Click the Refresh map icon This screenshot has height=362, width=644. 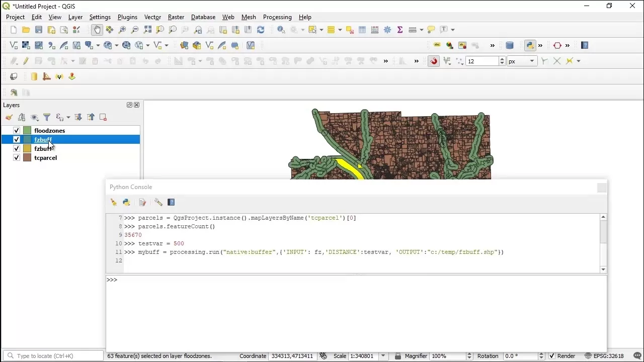(x=261, y=30)
